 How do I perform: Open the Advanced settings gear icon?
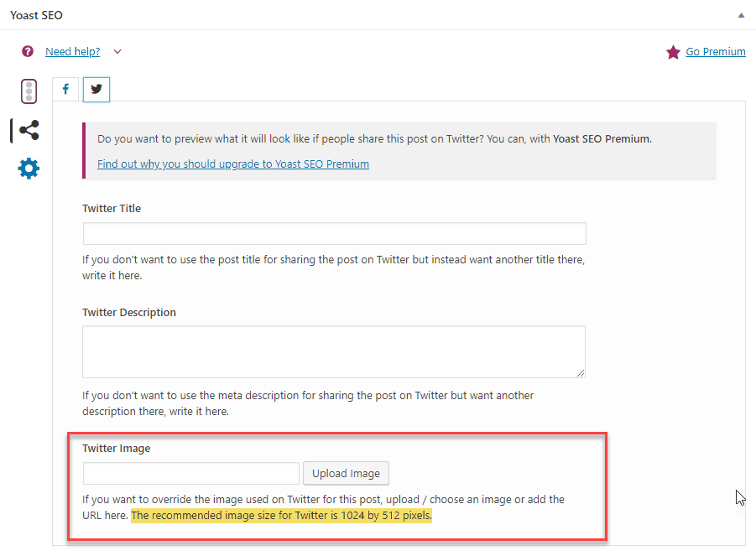pos(29,169)
